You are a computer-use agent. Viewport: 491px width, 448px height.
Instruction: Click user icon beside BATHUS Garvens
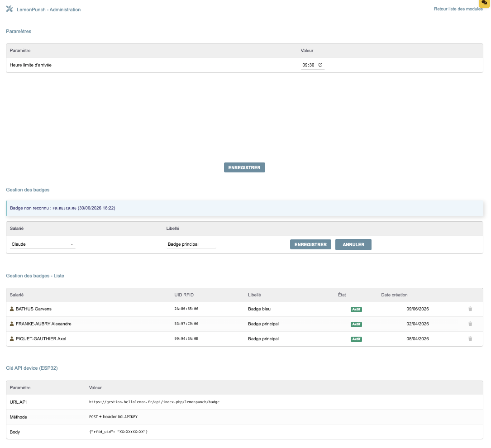12,309
